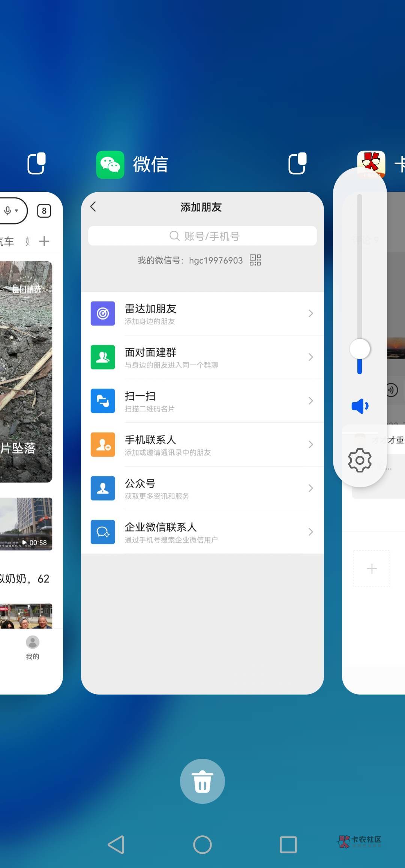The image size is (405, 868).
Task: Toggle the voice microphone button in left card
Action: [x=10, y=211]
